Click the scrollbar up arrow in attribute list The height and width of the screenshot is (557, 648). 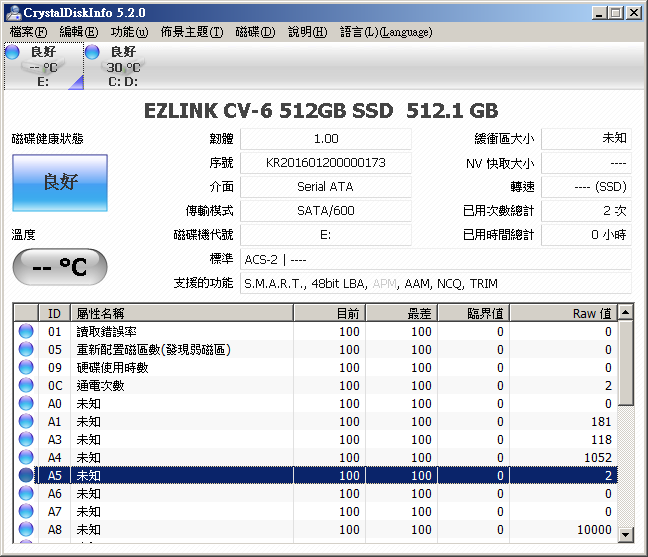pyautogui.click(x=626, y=312)
